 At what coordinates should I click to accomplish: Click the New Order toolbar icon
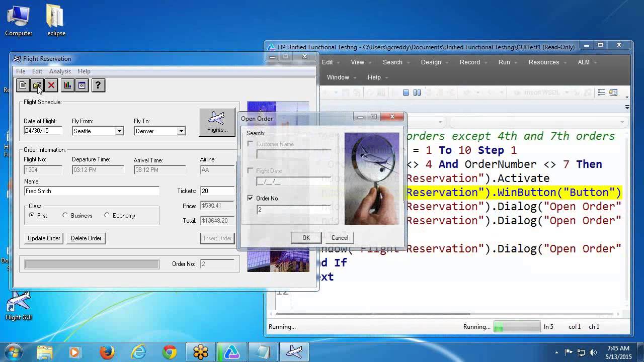click(x=23, y=85)
